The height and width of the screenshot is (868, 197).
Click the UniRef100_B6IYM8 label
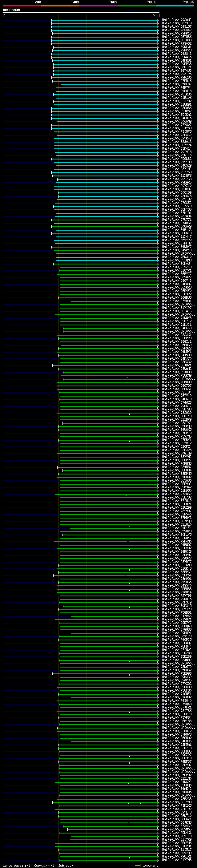[177, 802]
